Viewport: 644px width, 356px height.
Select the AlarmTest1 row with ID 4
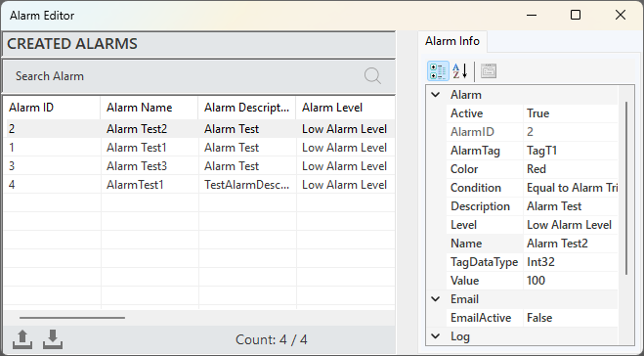(199, 185)
